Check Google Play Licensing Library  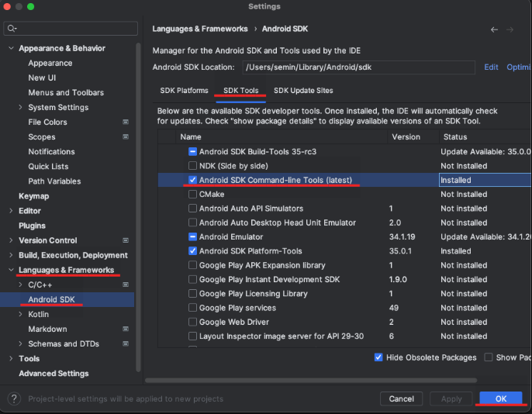tap(192, 294)
